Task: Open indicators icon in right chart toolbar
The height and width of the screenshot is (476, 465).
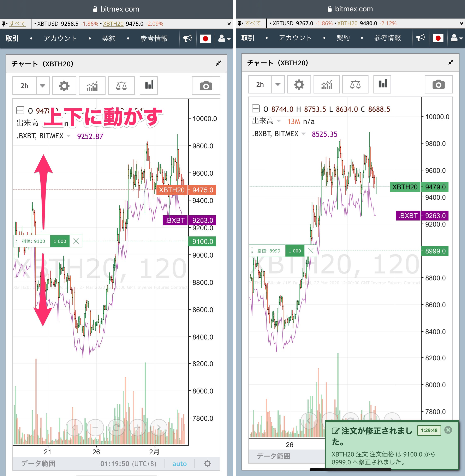Action: pyautogui.click(x=327, y=84)
